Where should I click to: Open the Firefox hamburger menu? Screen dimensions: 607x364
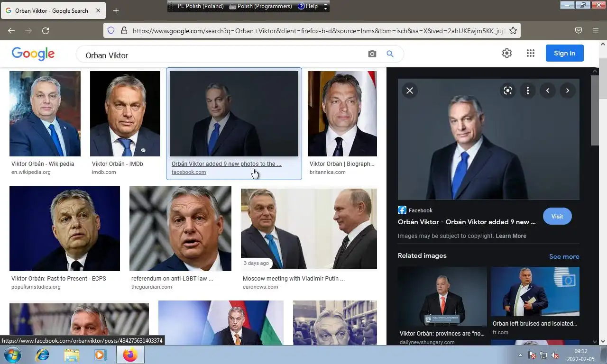click(x=596, y=30)
